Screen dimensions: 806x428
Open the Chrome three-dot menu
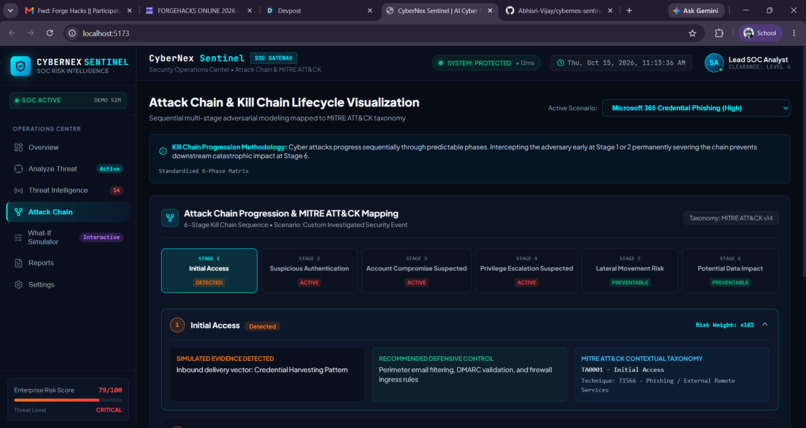[x=795, y=33]
